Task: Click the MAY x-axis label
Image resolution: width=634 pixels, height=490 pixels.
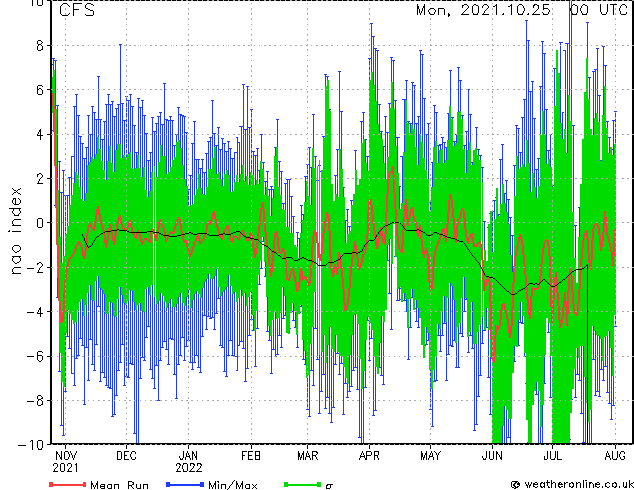Action: 430,456
